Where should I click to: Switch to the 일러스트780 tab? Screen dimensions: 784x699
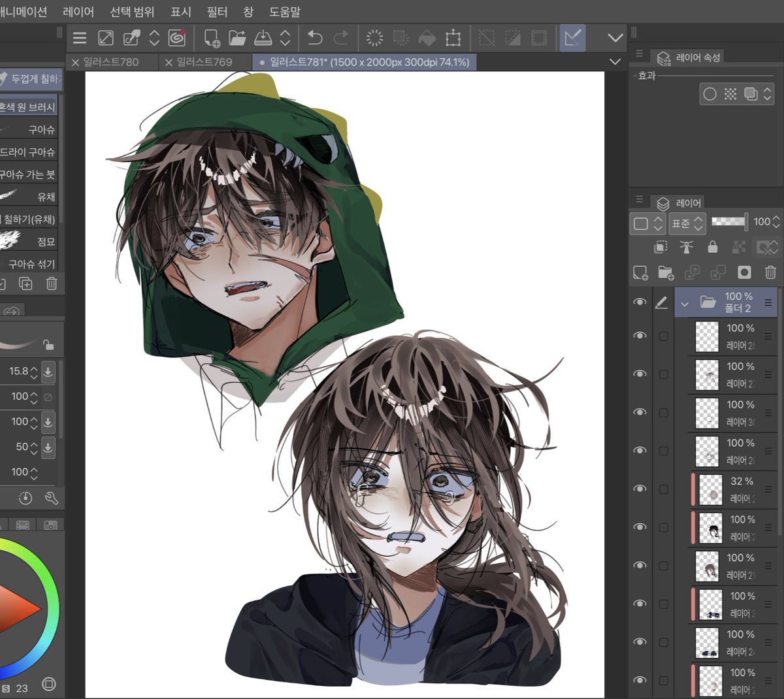[111, 62]
